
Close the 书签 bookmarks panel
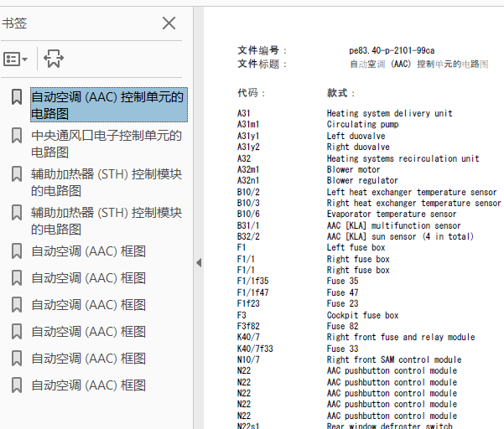[x=169, y=23]
